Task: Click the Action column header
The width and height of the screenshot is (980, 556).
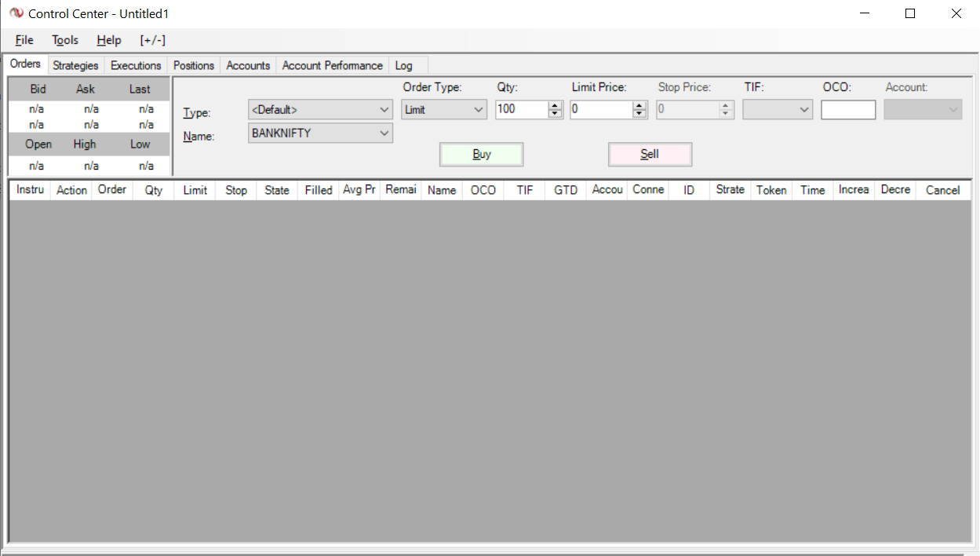Action: pos(71,190)
